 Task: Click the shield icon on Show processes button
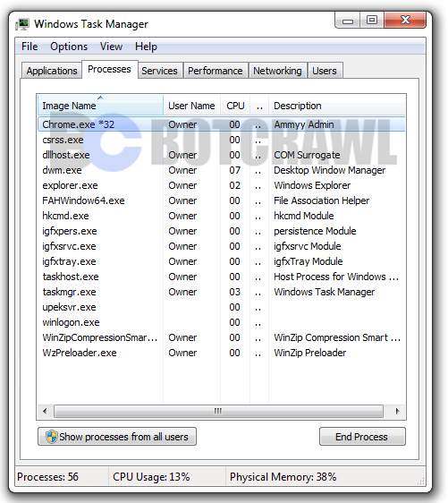51,437
